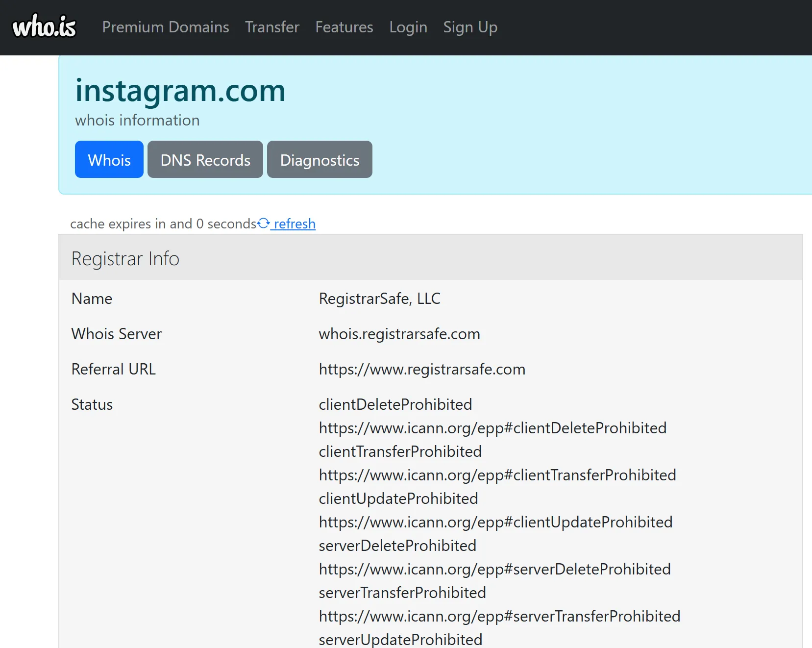Click the circular refresh arrow icon
The image size is (812, 648).
(264, 223)
